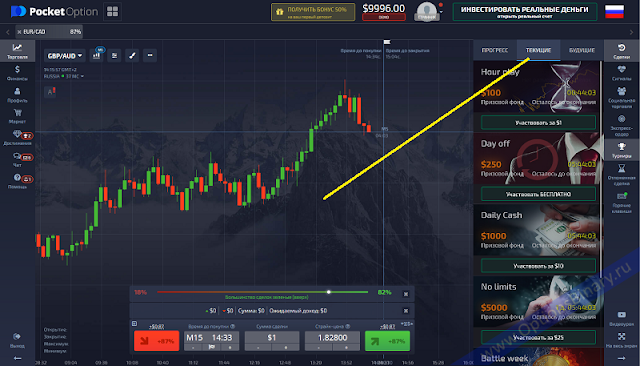Open the Help question-mark icon
Screen dimensions: 640x366
[x=17, y=181]
